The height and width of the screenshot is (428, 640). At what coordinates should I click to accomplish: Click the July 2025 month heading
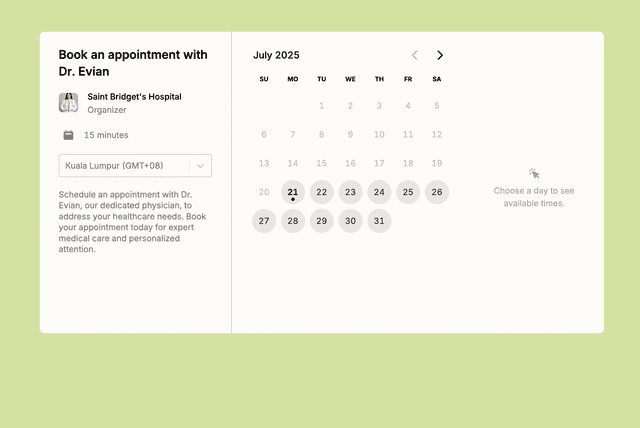pyautogui.click(x=276, y=56)
